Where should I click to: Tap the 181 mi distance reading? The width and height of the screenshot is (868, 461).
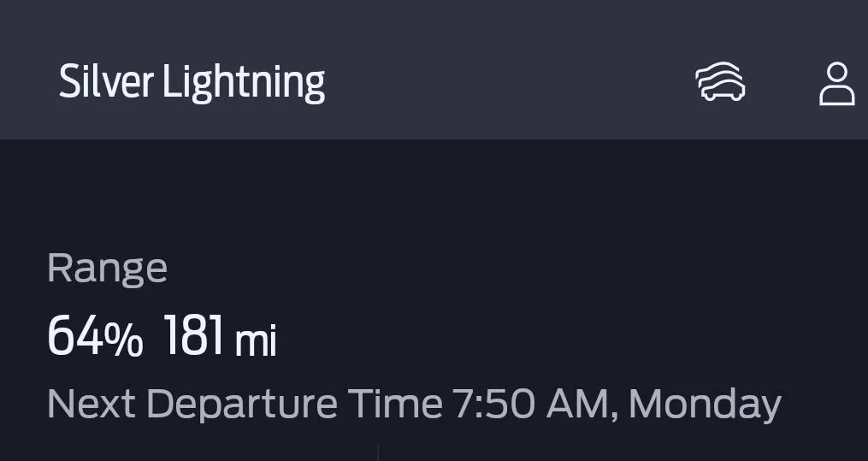coord(219,335)
